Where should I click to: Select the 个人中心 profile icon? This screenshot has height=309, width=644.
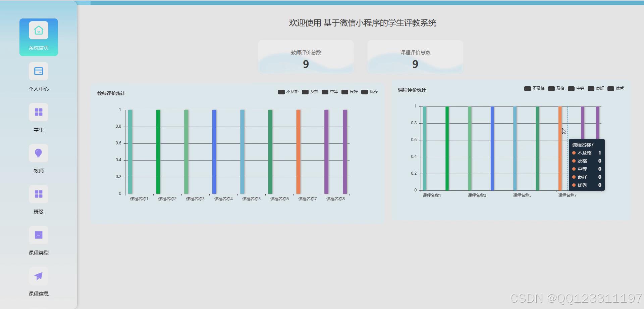(39, 71)
